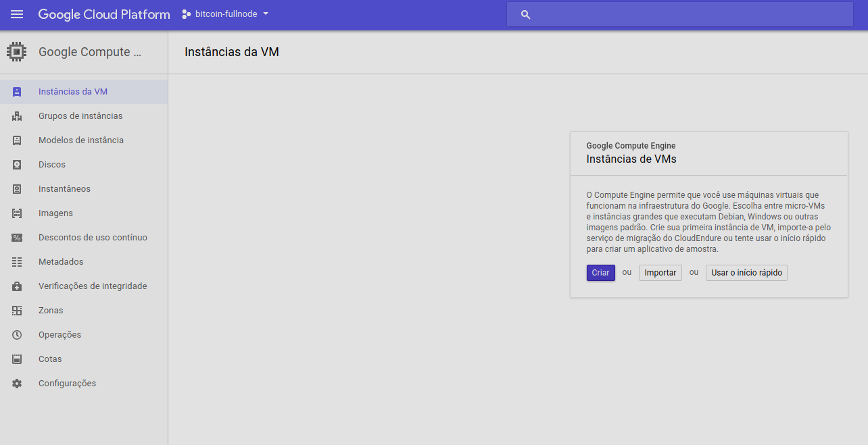
Task: Click Usar o início rápido button
Action: 746,273
